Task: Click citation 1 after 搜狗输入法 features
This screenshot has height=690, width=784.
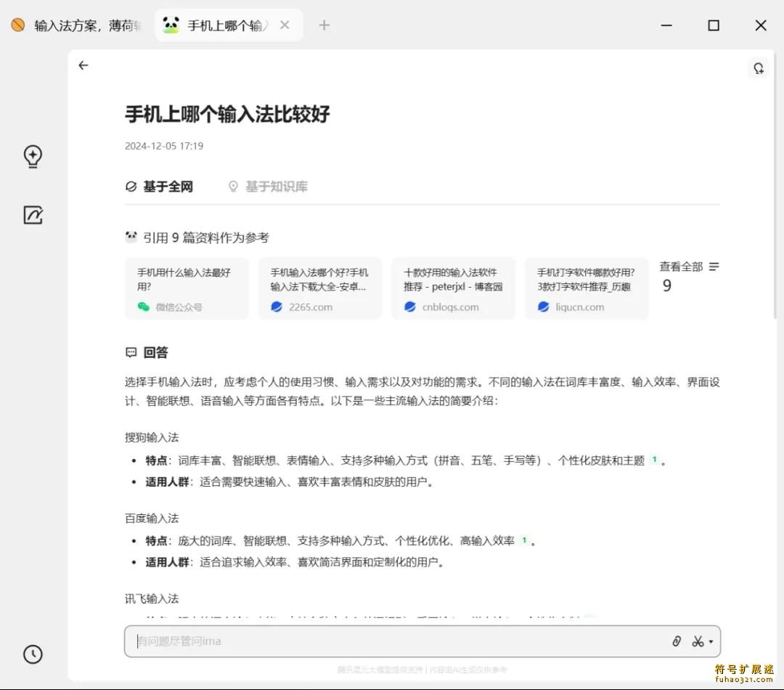Action: coord(654,460)
